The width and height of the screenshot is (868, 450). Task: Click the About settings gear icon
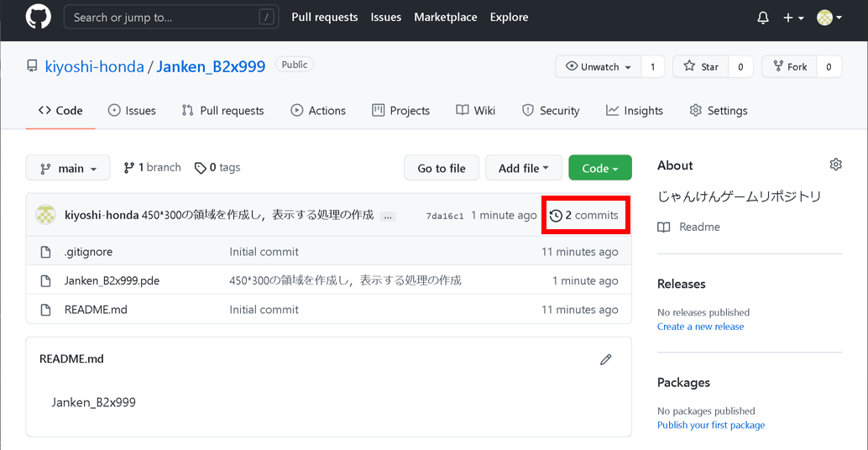click(835, 165)
